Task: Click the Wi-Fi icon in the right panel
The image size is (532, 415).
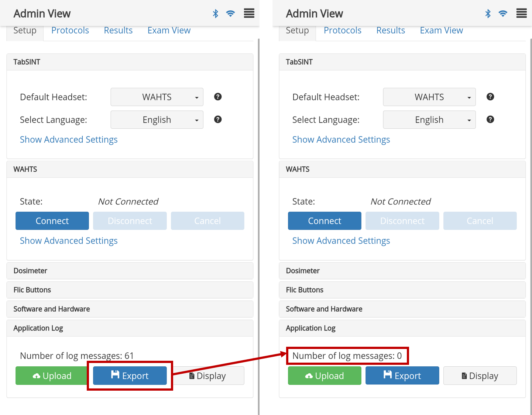Action: pyautogui.click(x=503, y=14)
